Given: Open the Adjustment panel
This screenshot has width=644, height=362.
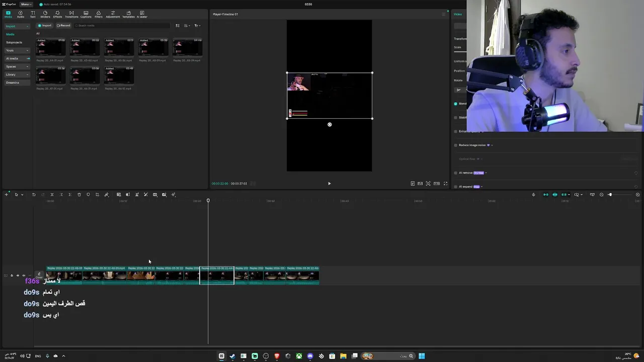Looking at the screenshot, I should [x=113, y=14].
